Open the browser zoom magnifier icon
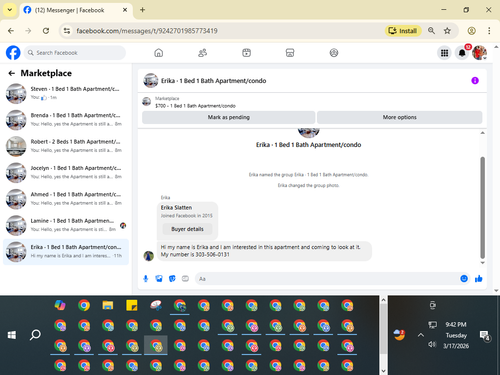Viewport: 500px width, 375px height. [431, 31]
